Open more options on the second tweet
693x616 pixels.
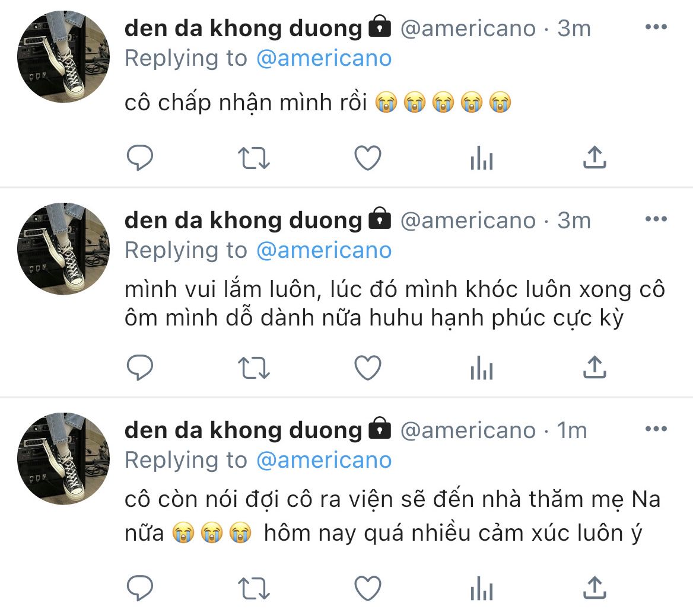[656, 219]
